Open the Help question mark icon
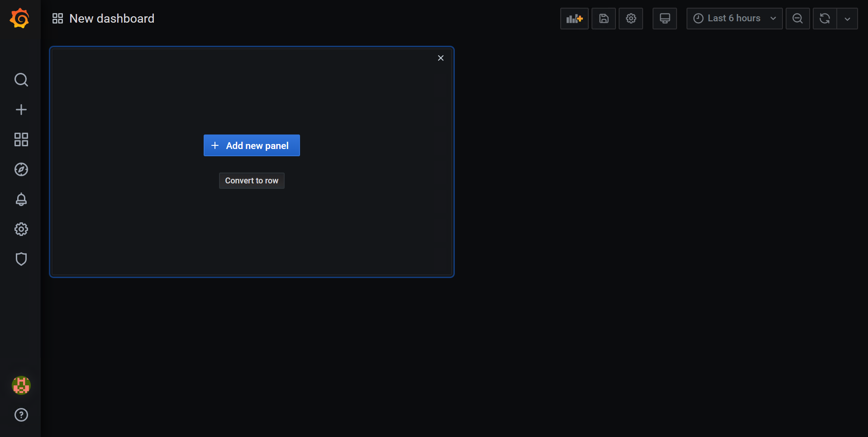 pos(21,415)
